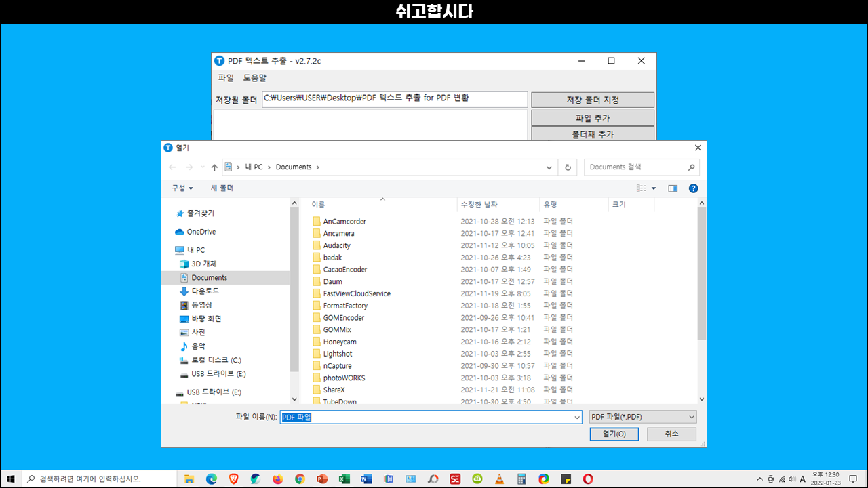
Task: Select 바탕 화면 in navigation pane
Action: pyautogui.click(x=206, y=319)
